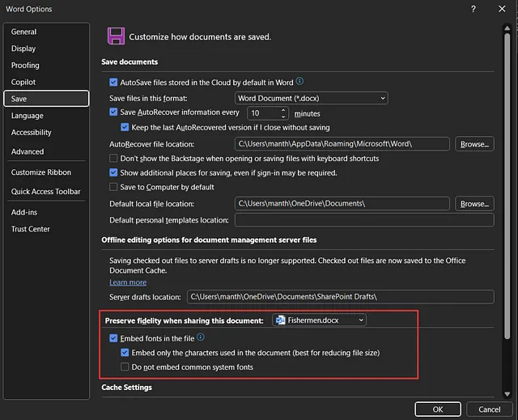Uncheck Embed fonts in the file
This screenshot has width=518, height=420.
pyautogui.click(x=113, y=338)
